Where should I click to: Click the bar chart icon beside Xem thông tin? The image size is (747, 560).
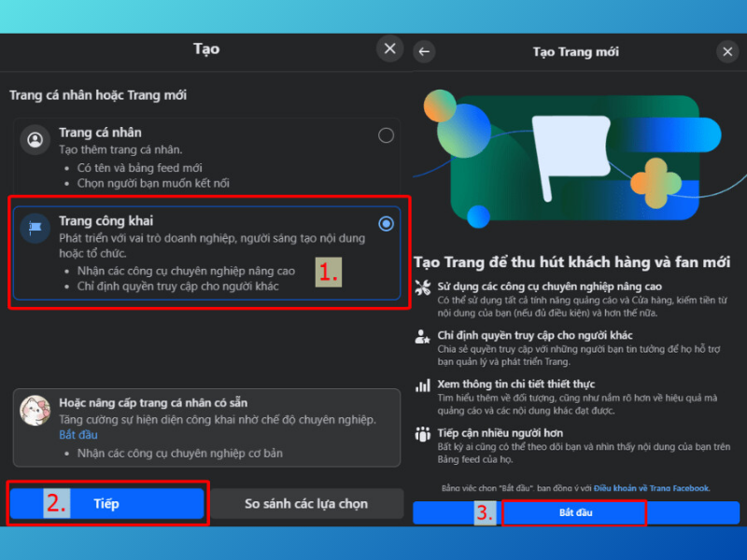(x=423, y=385)
